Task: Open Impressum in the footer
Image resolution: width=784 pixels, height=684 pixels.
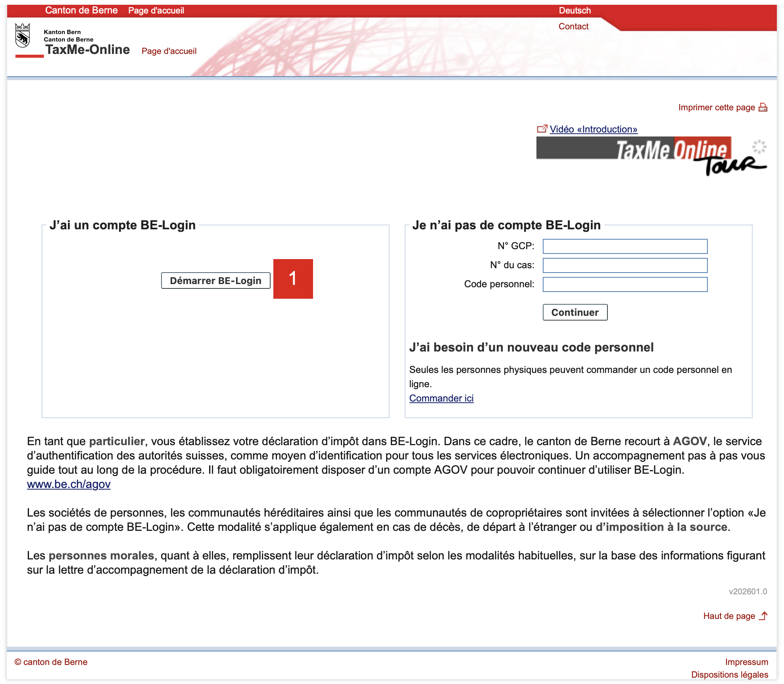Action: click(746, 662)
